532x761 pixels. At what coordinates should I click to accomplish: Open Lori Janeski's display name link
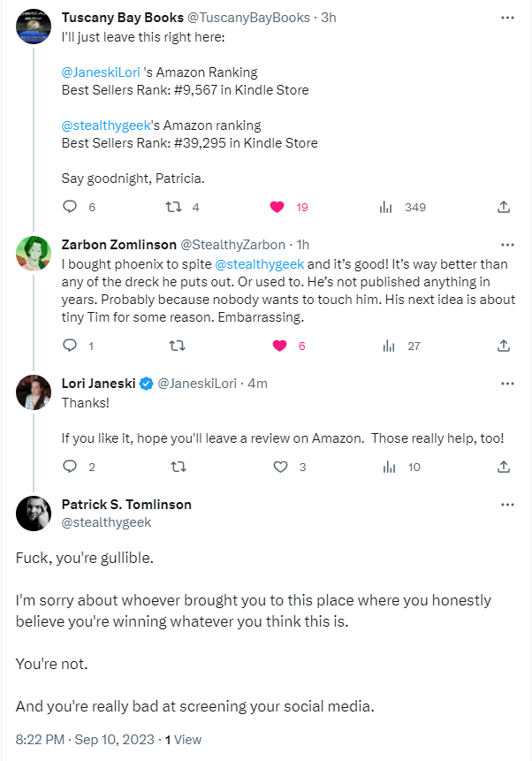coord(99,383)
